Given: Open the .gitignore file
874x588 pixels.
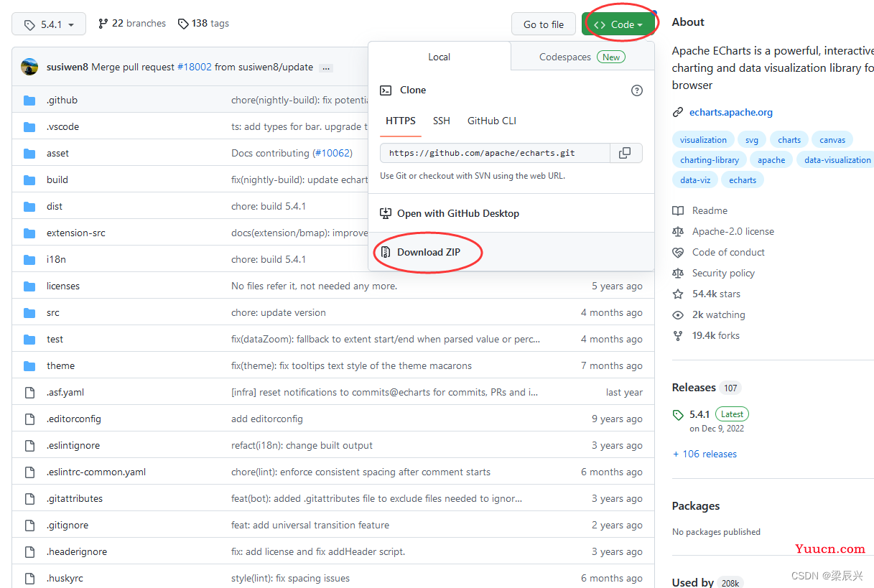Looking at the screenshot, I should 68,525.
